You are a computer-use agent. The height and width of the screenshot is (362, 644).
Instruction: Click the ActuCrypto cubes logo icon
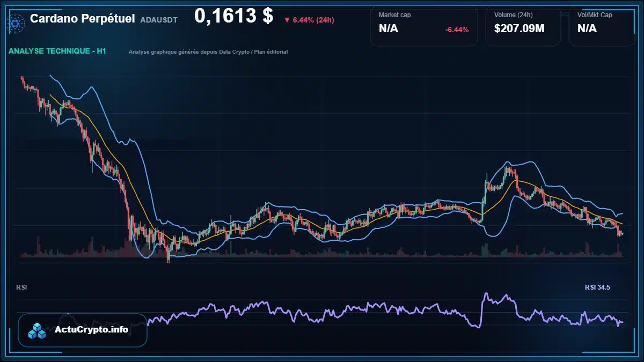point(37,330)
